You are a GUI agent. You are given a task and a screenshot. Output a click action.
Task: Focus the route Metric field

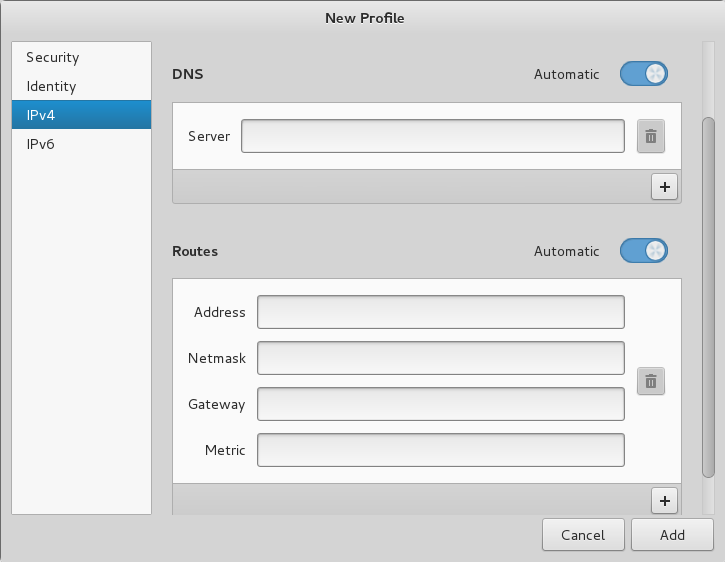(441, 450)
